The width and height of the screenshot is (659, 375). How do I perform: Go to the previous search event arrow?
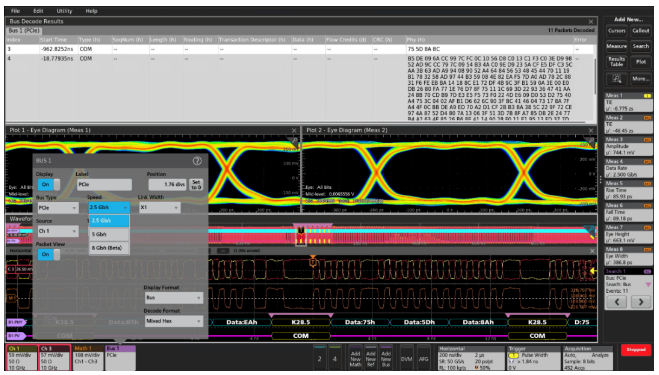[617, 301]
